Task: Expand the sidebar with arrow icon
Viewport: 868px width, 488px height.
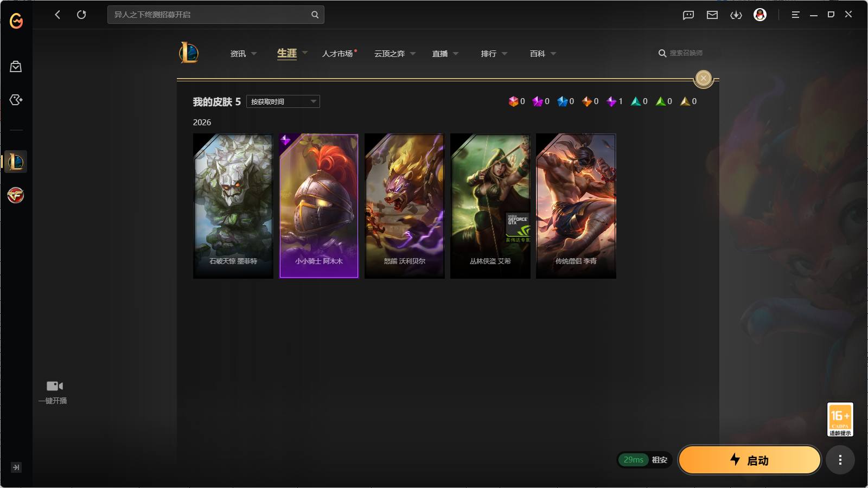Action: tap(16, 467)
